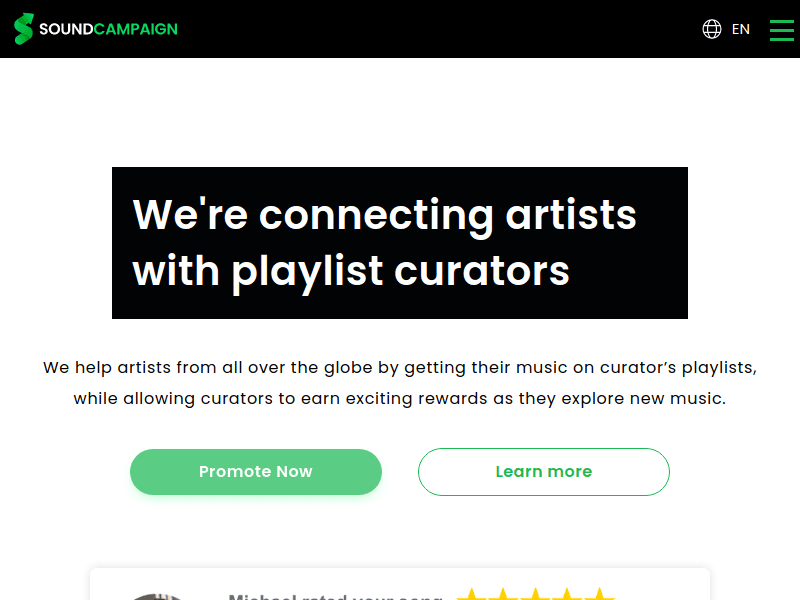Open the SOUNDCAMPAIGN wordmark home link
The image size is (800, 600).
click(108, 29)
